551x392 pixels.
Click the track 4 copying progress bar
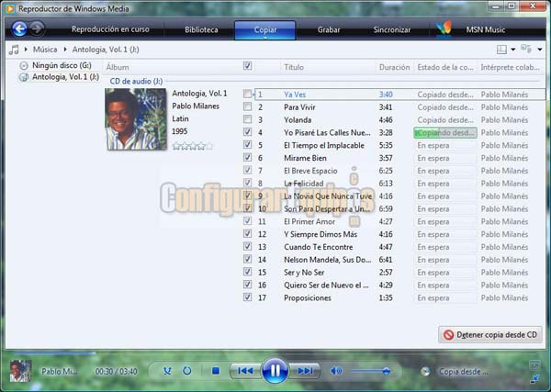click(x=445, y=133)
